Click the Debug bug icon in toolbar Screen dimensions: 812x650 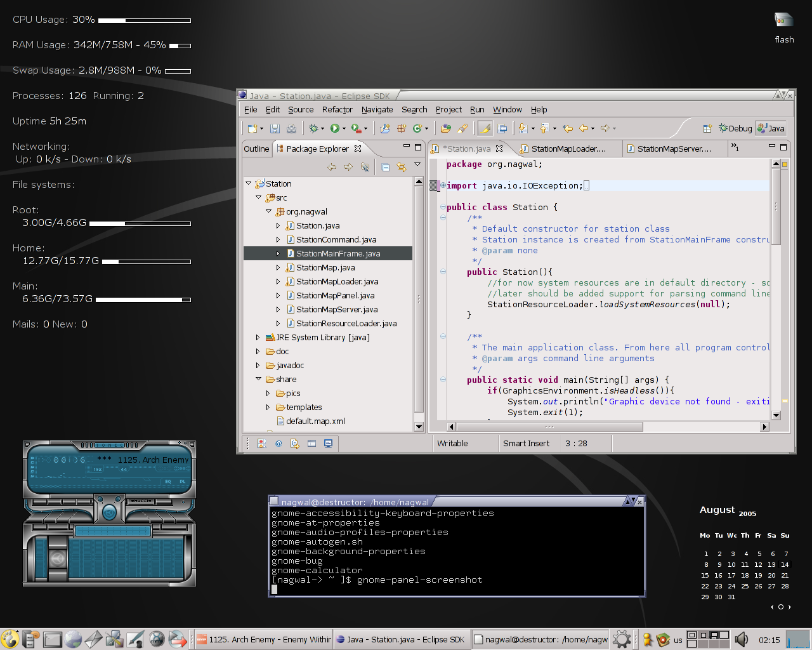tap(313, 128)
